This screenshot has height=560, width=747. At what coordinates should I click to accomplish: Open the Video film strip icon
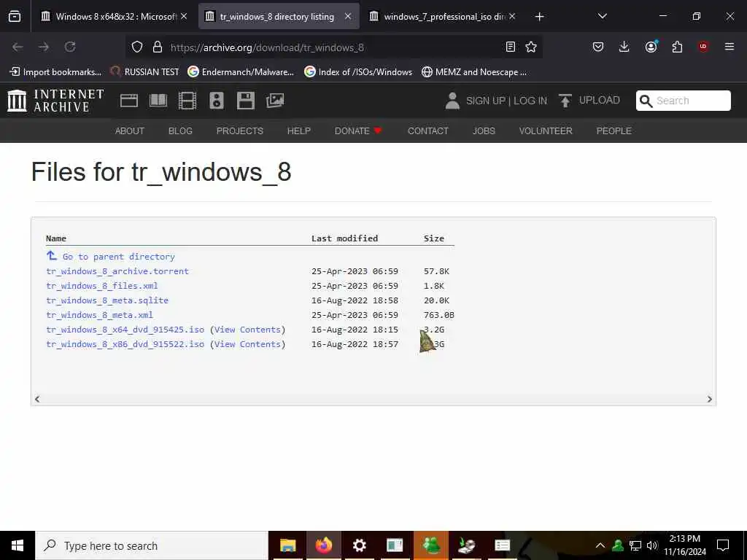187,101
